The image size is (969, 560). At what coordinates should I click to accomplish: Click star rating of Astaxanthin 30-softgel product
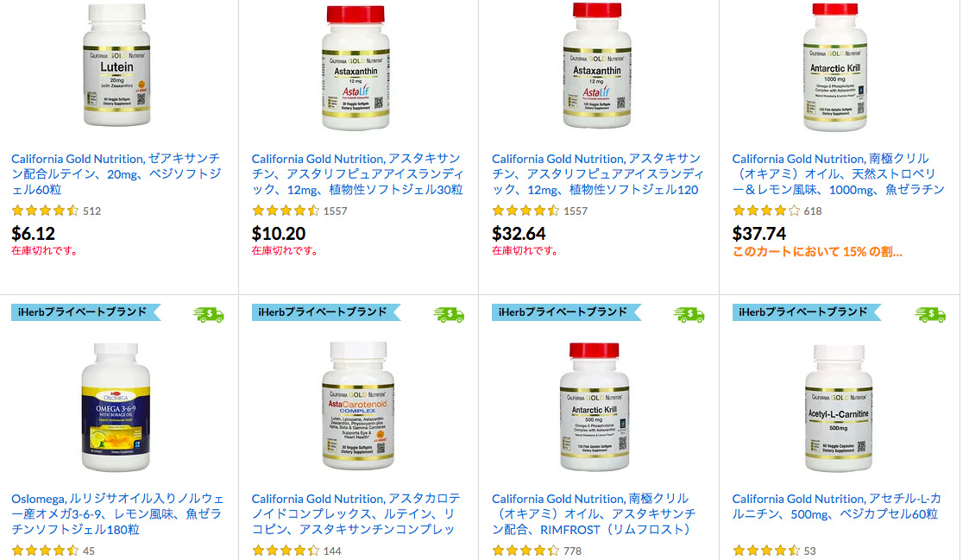pyautogui.click(x=286, y=211)
